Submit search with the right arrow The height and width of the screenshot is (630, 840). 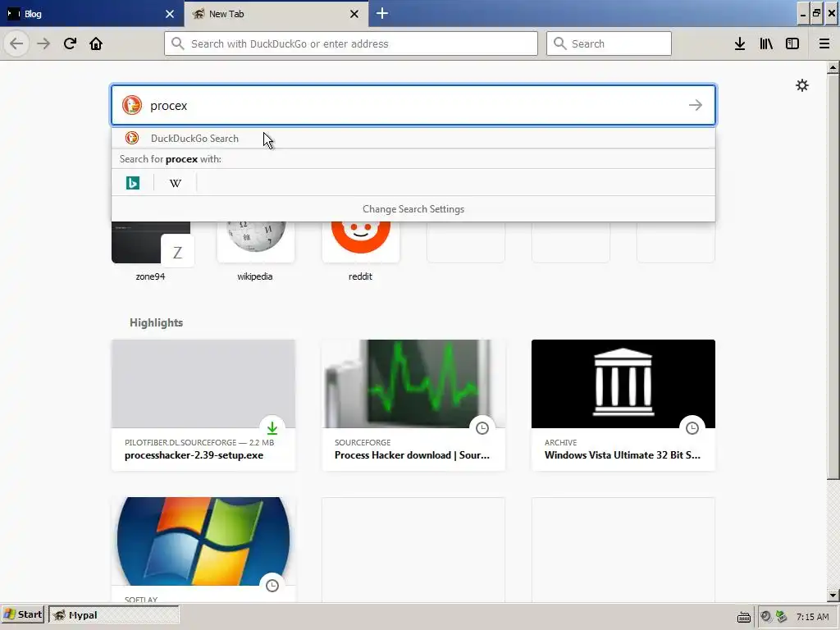(696, 105)
